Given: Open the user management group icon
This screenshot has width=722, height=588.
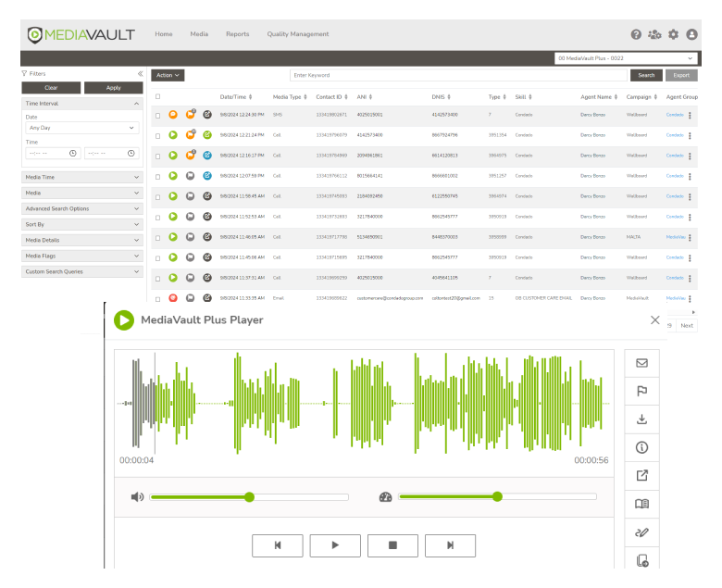Looking at the screenshot, I should coord(654,34).
